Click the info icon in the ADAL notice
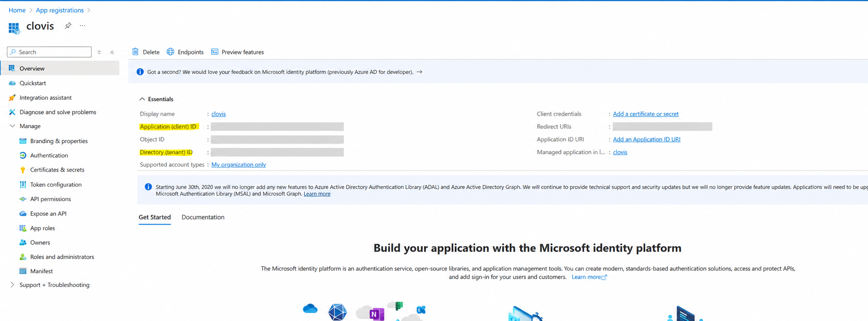 [x=148, y=187]
